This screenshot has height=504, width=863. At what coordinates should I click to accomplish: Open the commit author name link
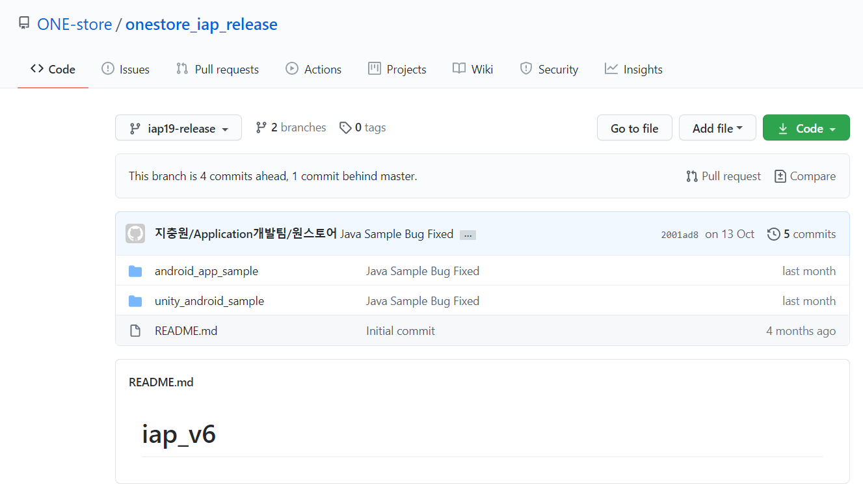tap(246, 233)
